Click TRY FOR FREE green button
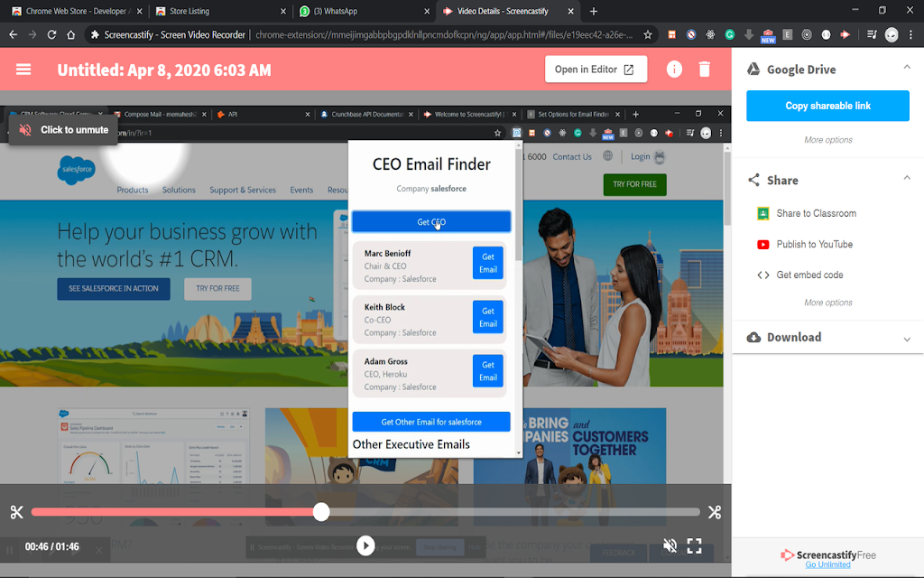 (634, 184)
